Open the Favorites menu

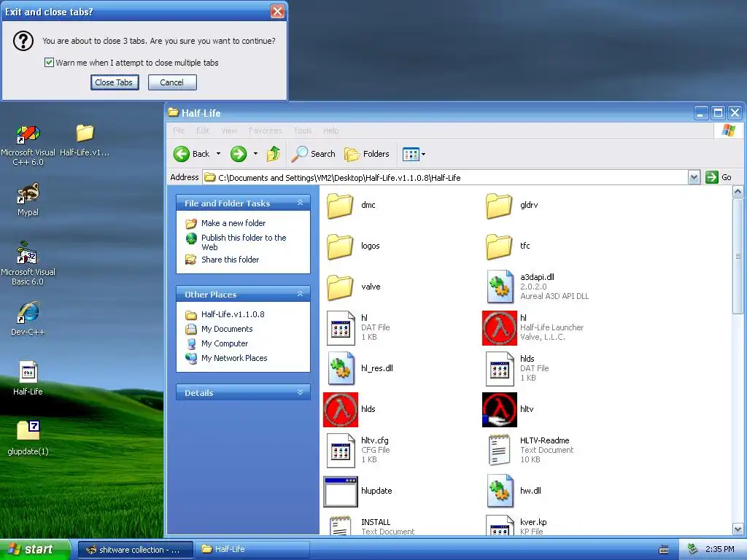tap(265, 131)
